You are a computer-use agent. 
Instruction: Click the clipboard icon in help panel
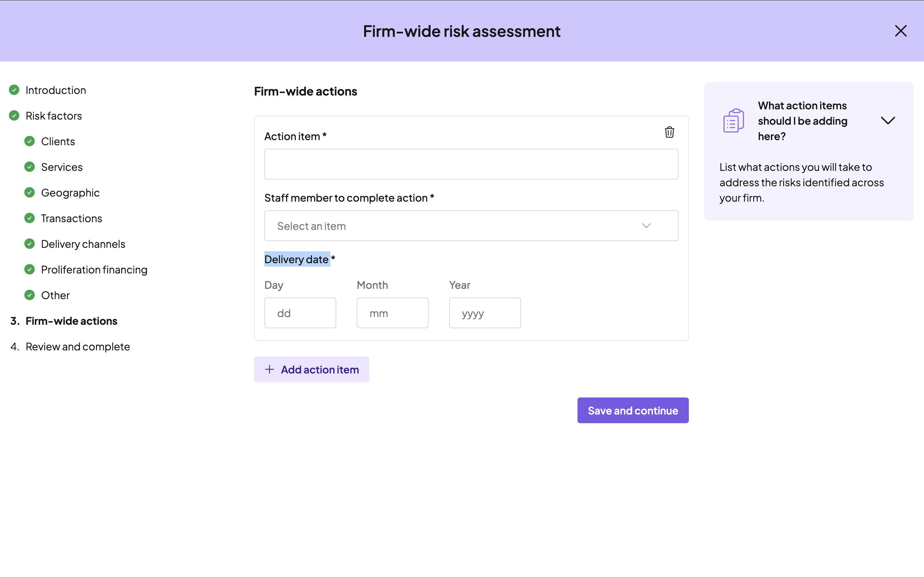click(x=733, y=121)
